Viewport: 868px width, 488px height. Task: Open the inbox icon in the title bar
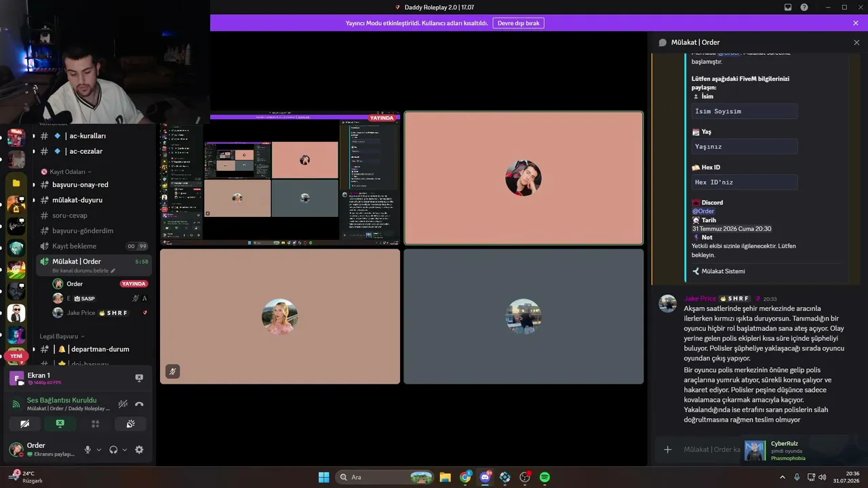point(788,7)
